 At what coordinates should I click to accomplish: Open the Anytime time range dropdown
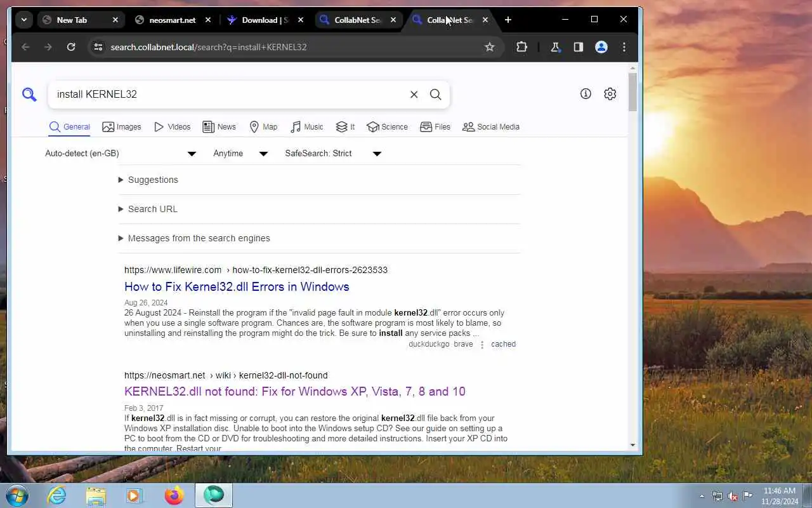click(x=240, y=154)
